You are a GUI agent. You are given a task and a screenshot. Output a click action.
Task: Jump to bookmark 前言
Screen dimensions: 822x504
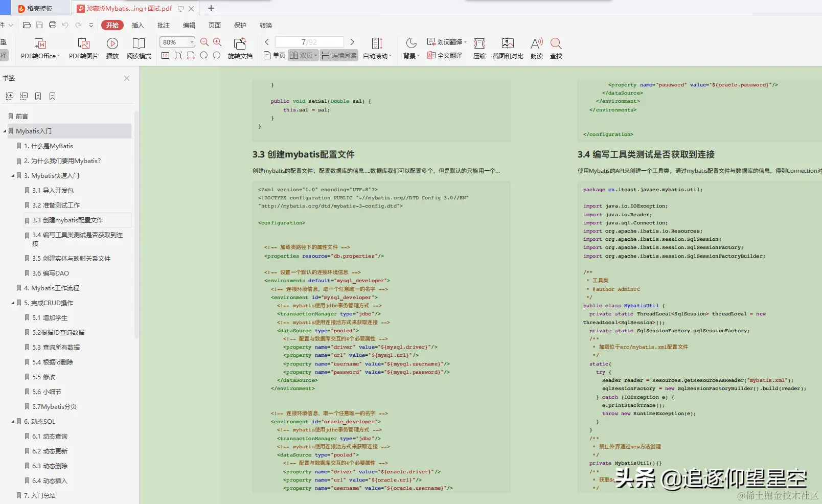click(22, 117)
